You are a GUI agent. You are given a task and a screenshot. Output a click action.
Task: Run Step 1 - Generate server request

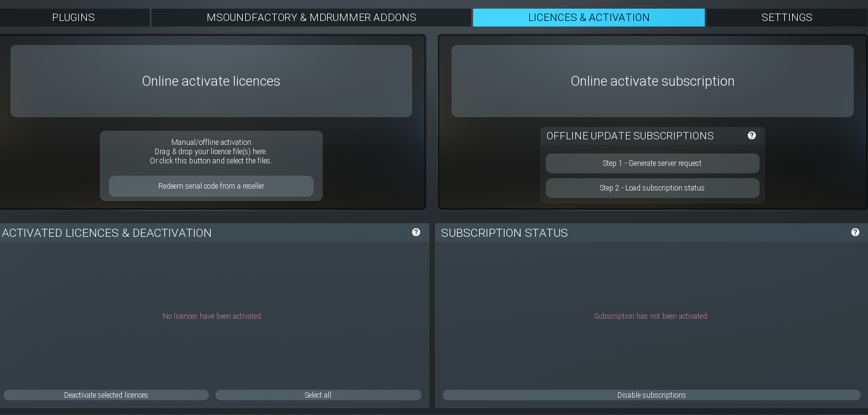click(x=652, y=163)
